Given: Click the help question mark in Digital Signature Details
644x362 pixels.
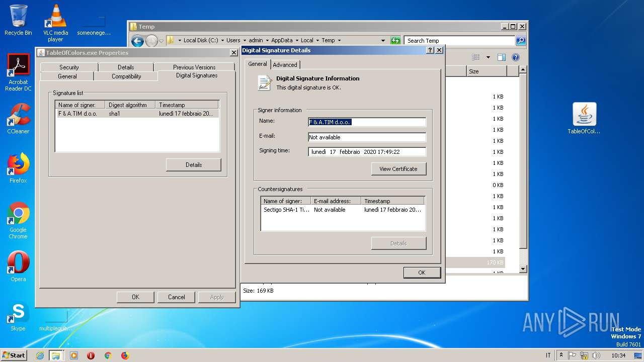Looking at the screenshot, I should click(430, 50).
